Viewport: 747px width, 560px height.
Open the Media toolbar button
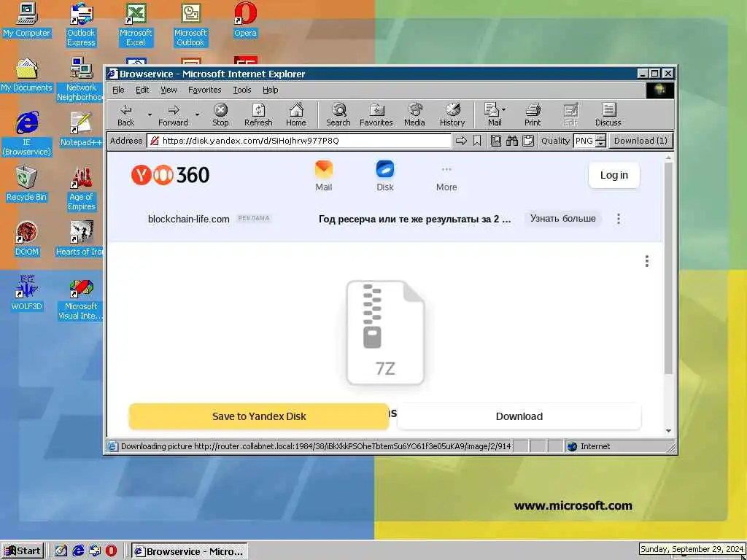click(x=414, y=115)
